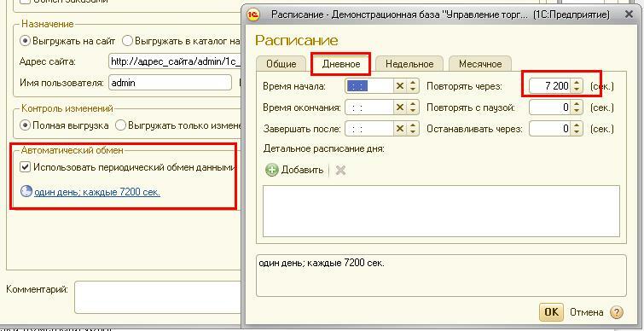Switch to the Дневное tab
Image resolution: width=644 pixels, height=331 pixels.
pos(341,64)
